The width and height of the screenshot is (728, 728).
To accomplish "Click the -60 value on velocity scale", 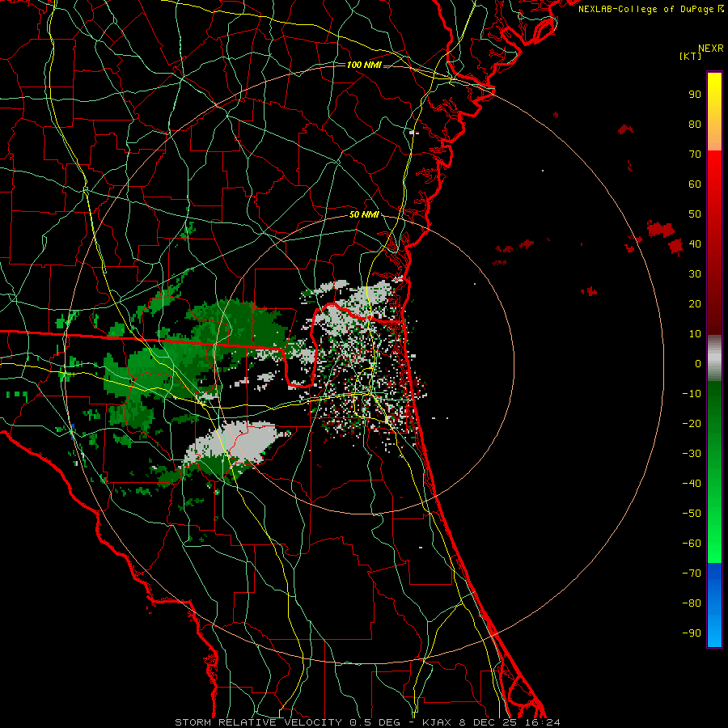I will (x=692, y=544).
